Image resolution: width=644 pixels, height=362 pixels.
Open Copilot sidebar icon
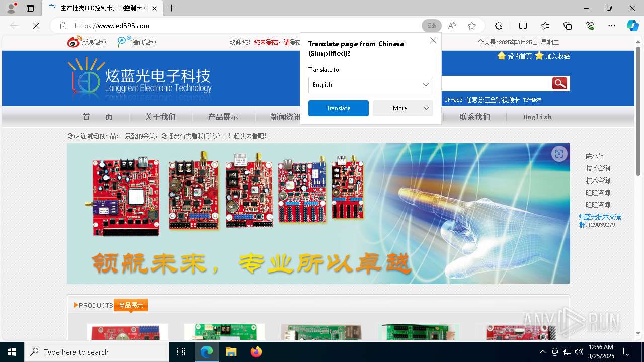(x=632, y=26)
